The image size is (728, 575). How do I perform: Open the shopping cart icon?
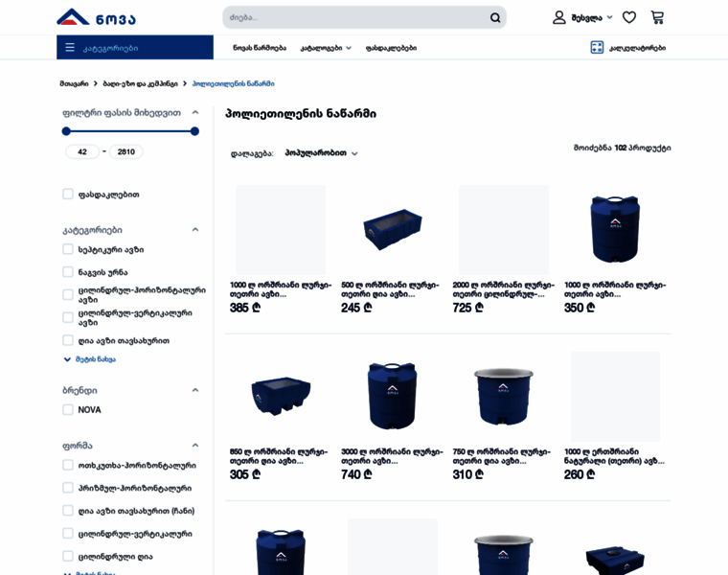657,17
